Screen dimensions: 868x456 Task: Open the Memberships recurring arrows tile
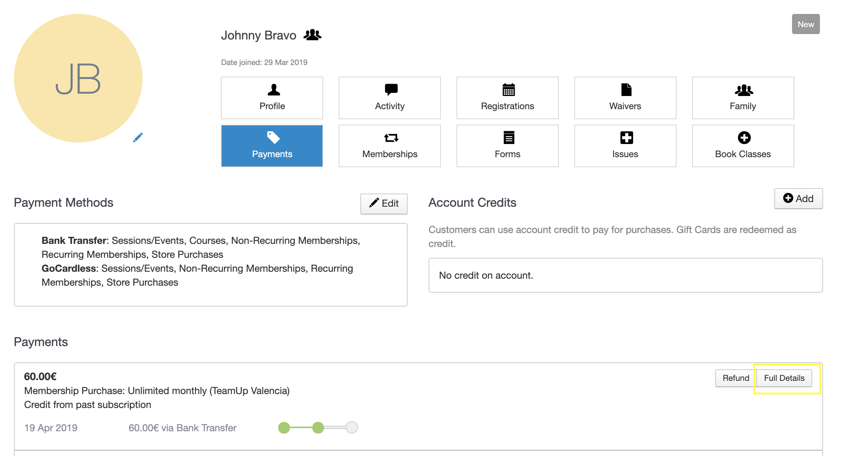389,146
